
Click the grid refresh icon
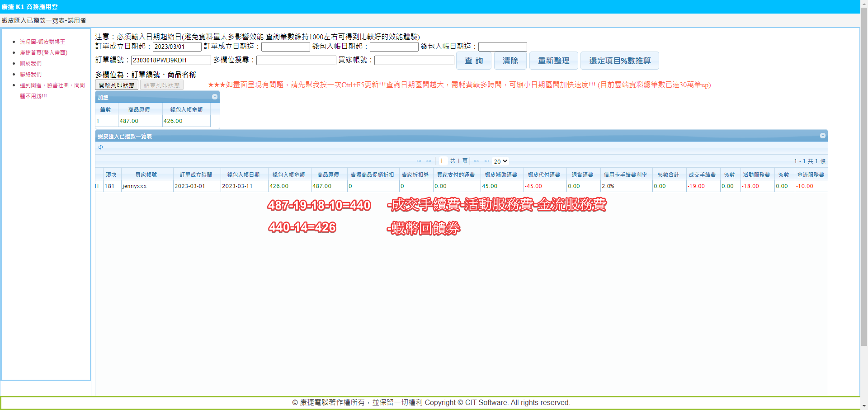pos(100,147)
